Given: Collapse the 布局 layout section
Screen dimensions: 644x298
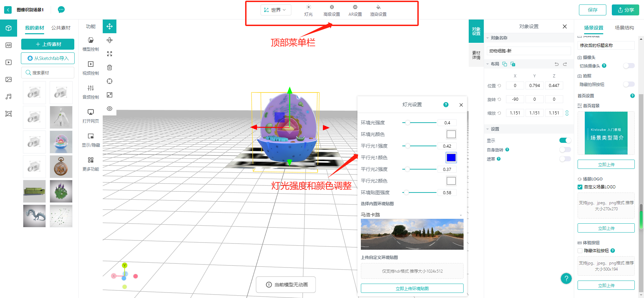Looking at the screenshot, I should tap(488, 64).
